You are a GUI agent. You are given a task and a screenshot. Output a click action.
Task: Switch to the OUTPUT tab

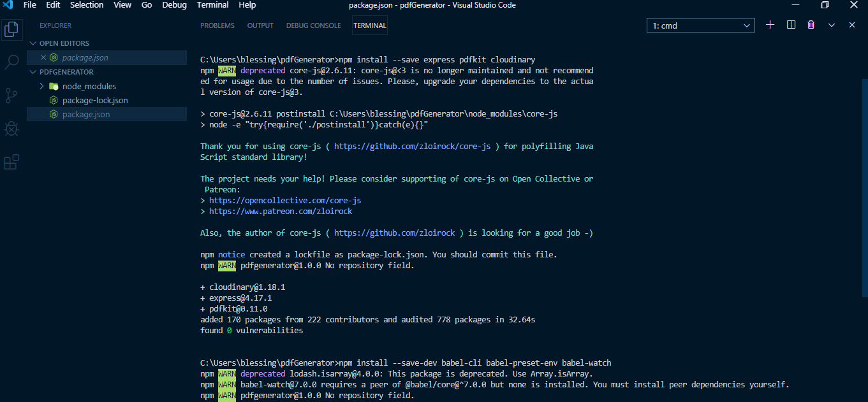click(260, 25)
